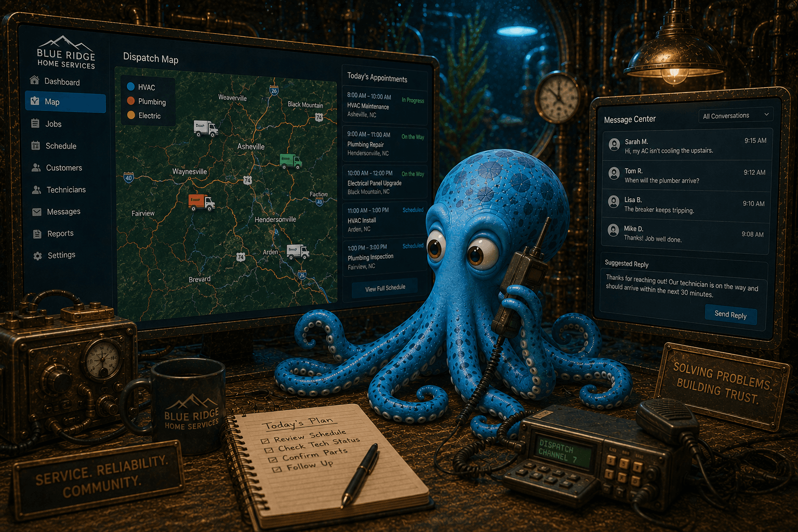The image size is (798, 532).
Task: Click the 9:15 AM message timestamp
Action: click(x=755, y=140)
